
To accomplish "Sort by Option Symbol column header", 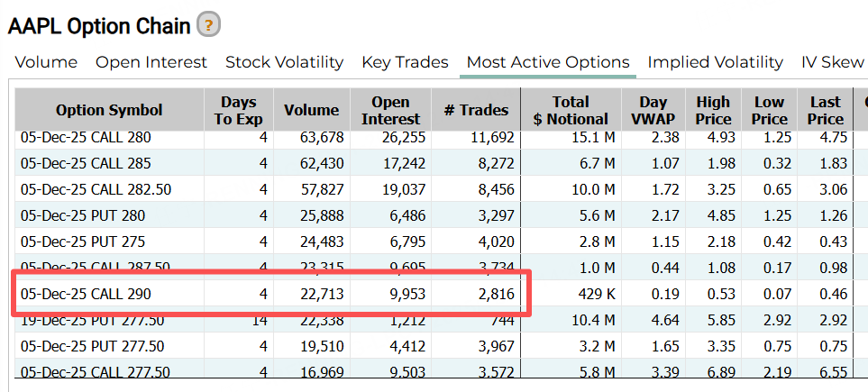I will tap(109, 110).
